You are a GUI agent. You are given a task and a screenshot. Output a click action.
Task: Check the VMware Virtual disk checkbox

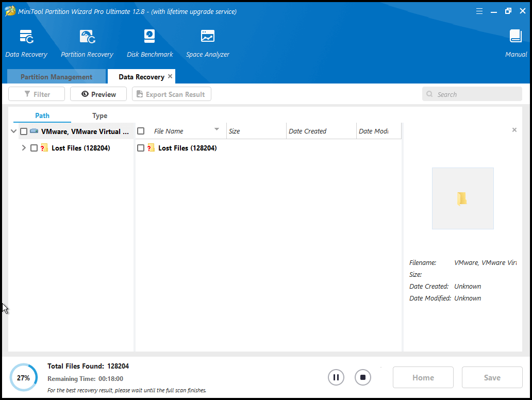click(24, 131)
